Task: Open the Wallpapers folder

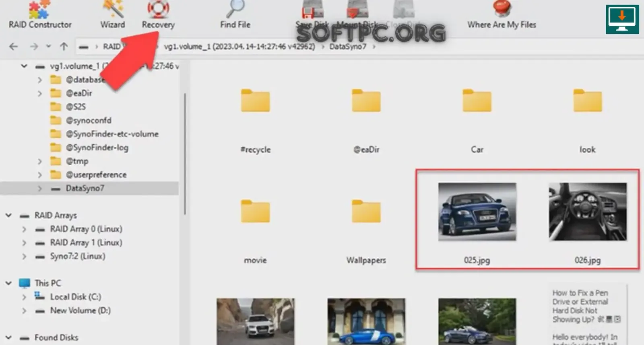Action: (x=366, y=232)
